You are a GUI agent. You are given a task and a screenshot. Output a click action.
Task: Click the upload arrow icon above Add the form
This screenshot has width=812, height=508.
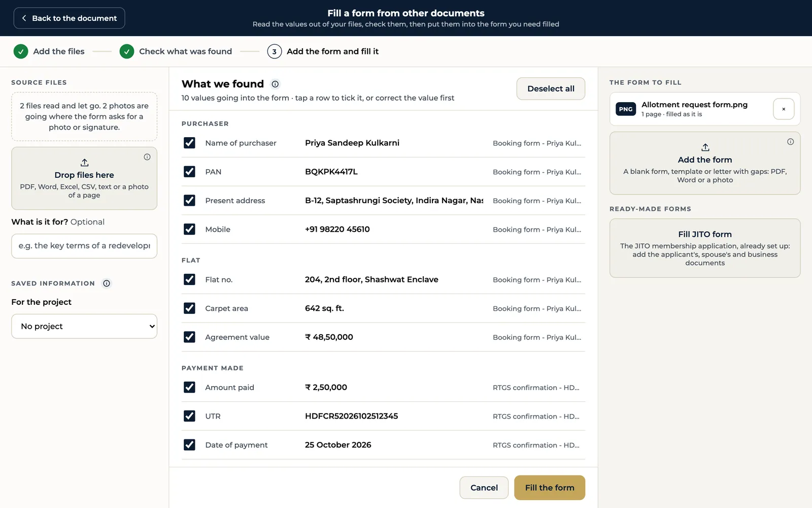(705, 147)
